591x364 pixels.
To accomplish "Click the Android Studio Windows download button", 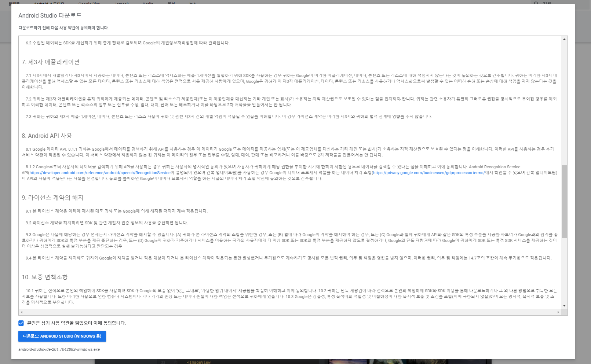I will tap(62, 336).
